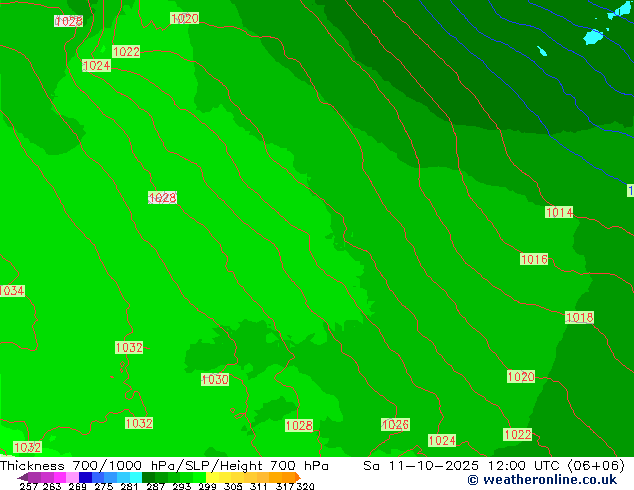The width and height of the screenshot is (634, 490).
Task: Click the weatheronline.co.uk credit link
Action: coord(542,480)
